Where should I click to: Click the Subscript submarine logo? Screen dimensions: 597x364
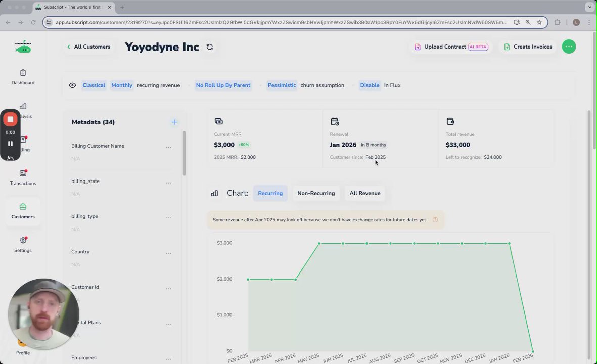23,47
